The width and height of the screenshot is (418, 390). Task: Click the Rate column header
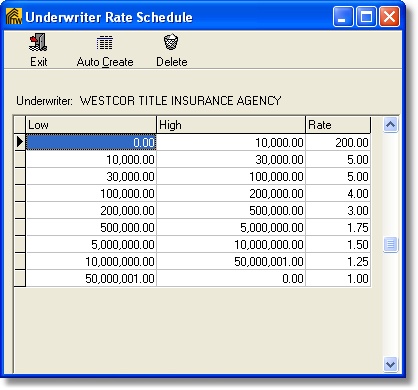338,125
